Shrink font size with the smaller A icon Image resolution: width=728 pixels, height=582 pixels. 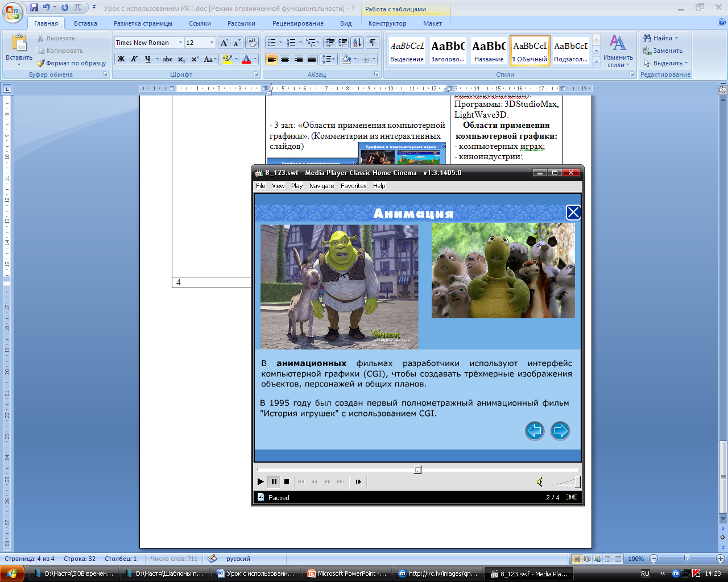237,43
